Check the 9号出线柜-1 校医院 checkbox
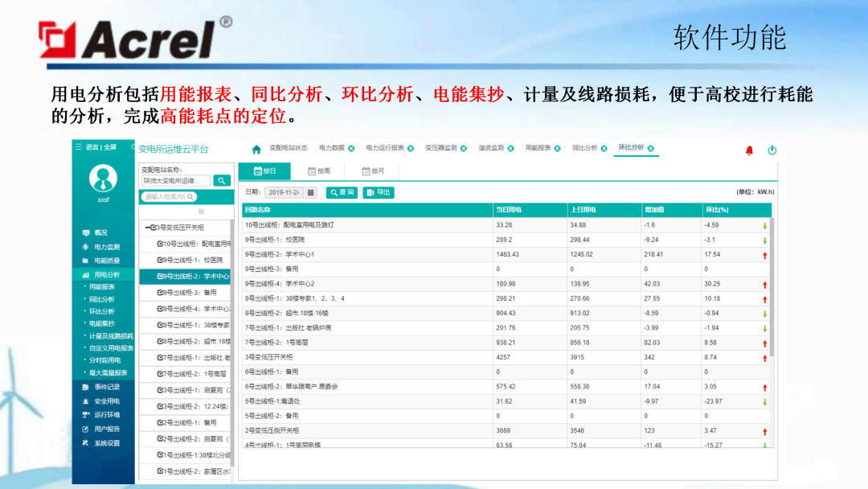 [161, 259]
